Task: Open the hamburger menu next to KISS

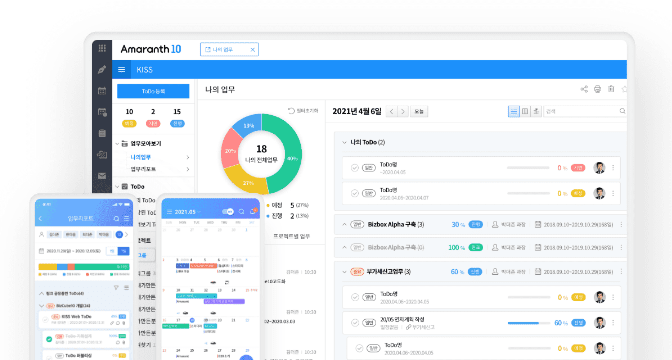Action: (122, 69)
